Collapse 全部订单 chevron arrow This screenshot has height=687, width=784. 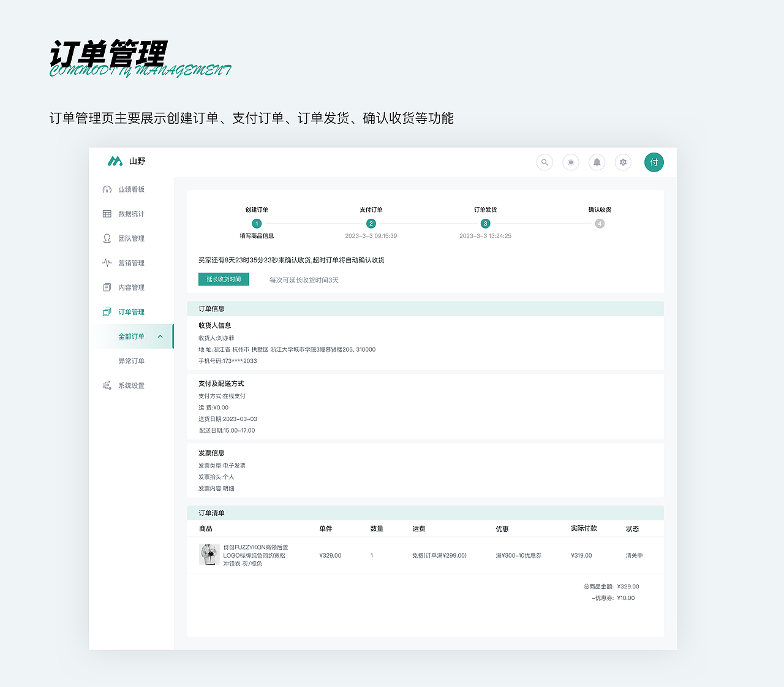pyautogui.click(x=160, y=336)
